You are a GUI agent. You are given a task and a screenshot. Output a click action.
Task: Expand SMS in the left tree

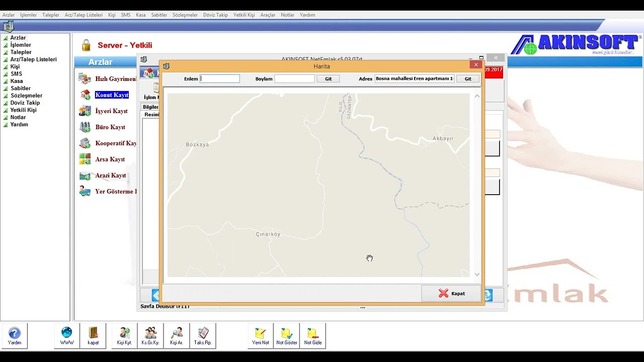(x=6, y=74)
